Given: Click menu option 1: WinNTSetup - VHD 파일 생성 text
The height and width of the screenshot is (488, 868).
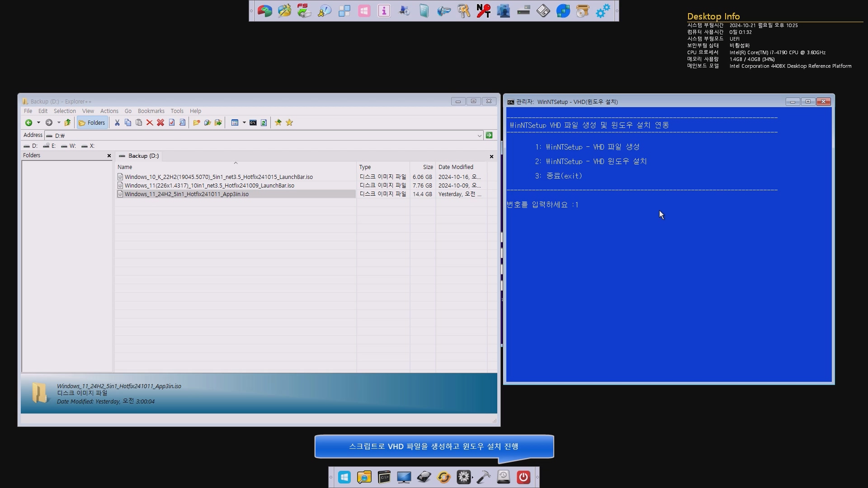Looking at the screenshot, I should click(x=587, y=147).
